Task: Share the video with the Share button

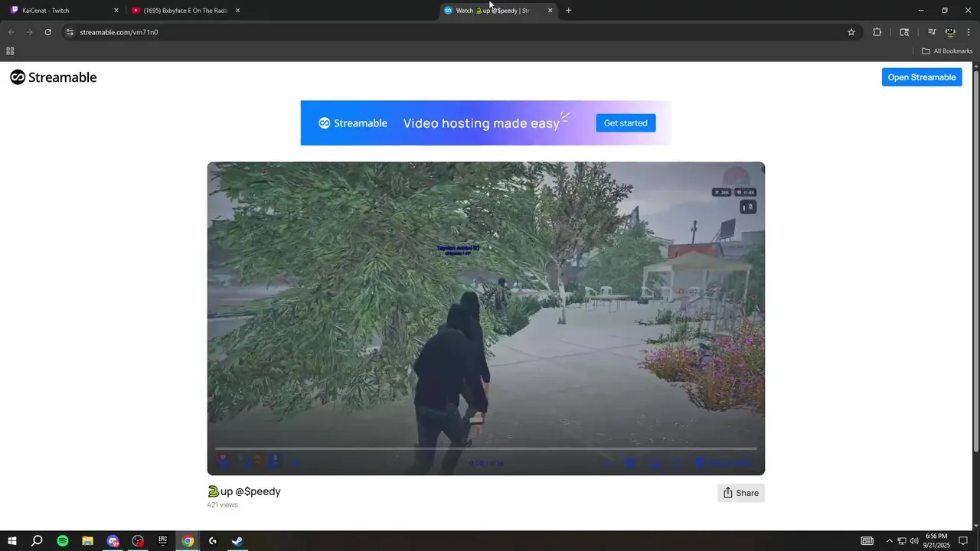Action: point(741,493)
